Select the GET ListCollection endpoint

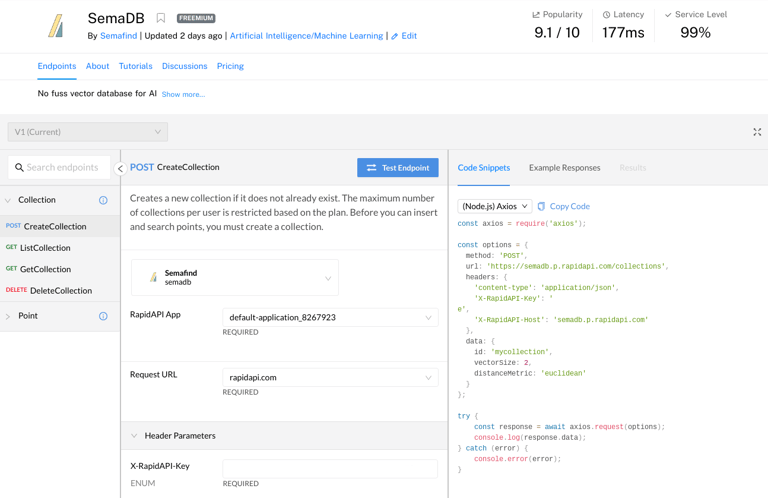(x=60, y=248)
